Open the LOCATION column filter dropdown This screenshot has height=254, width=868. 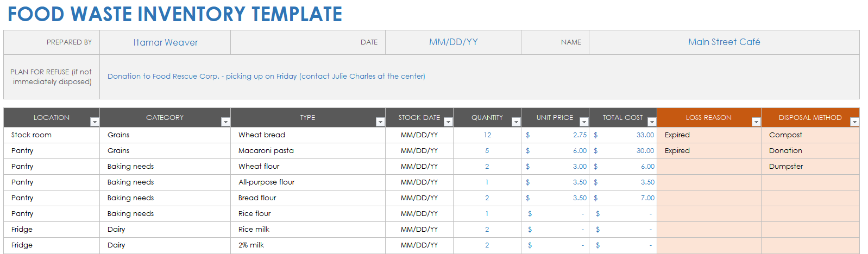tap(95, 122)
